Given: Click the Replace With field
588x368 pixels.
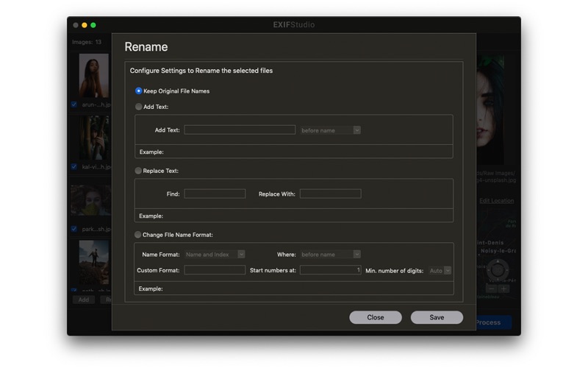Looking at the screenshot, I should tap(330, 194).
